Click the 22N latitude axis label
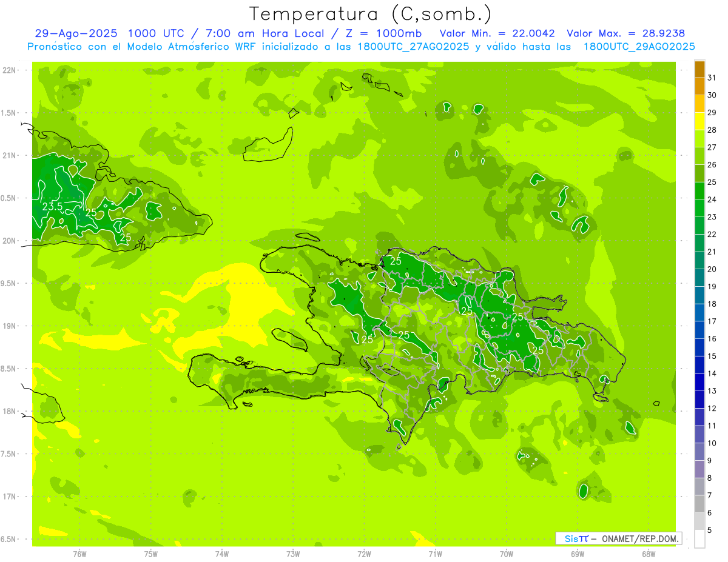 (x=10, y=70)
